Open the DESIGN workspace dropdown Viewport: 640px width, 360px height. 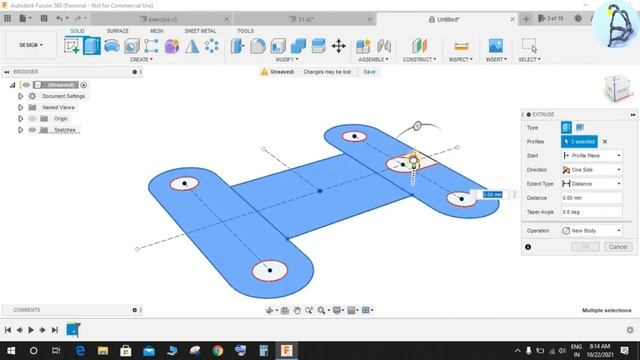coord(31,45)
